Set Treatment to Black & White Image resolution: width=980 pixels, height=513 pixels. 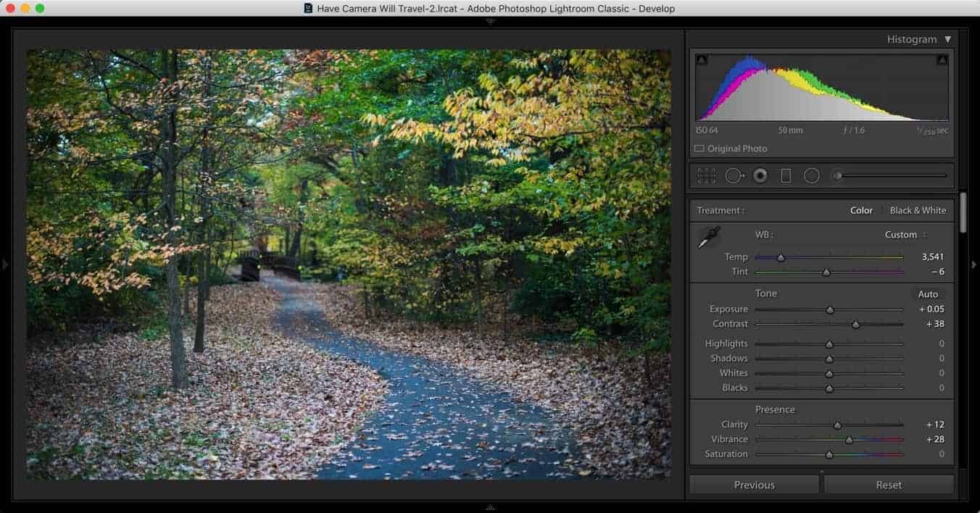coord(918,211)
